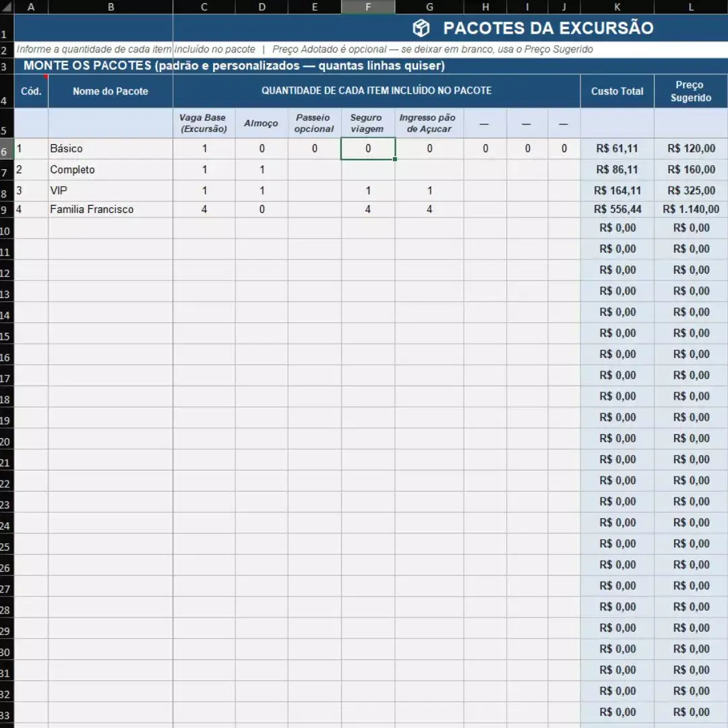Select column A header
The width and height of the screenshot is (728, 728).
click(31, 7)
